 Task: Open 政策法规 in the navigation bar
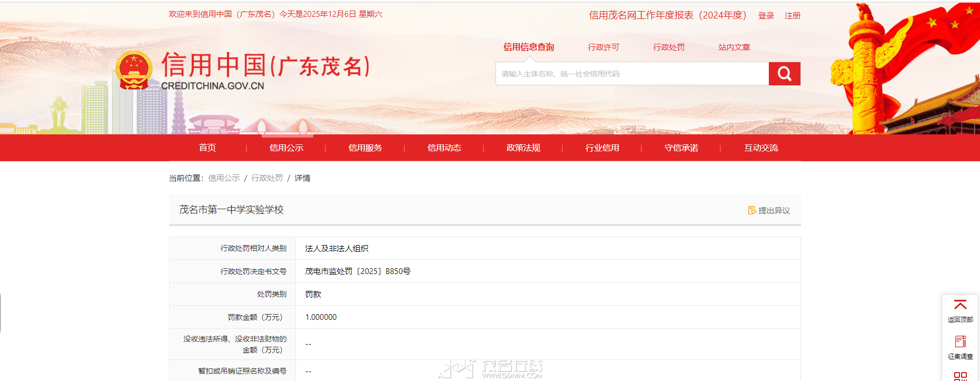point(523,148)
